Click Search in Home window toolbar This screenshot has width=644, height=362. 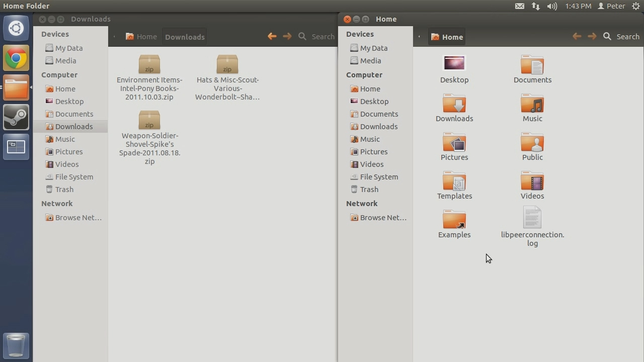[x=621, y=36]
